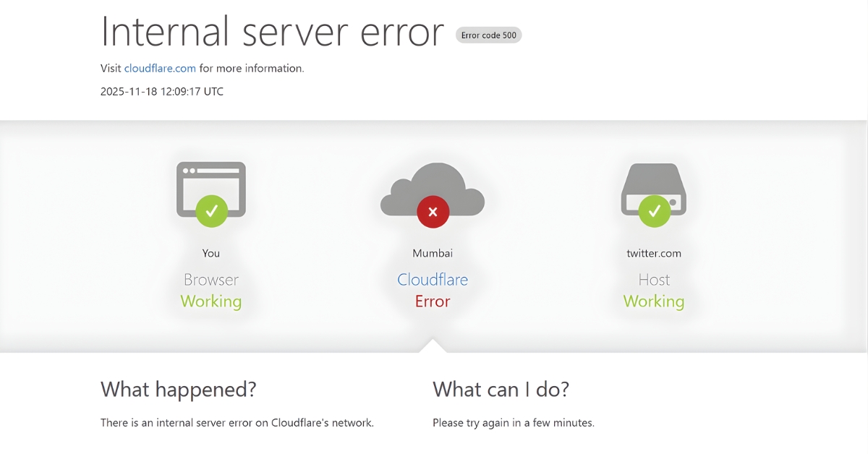Select the You label under the browser icon

coord(210,253)
